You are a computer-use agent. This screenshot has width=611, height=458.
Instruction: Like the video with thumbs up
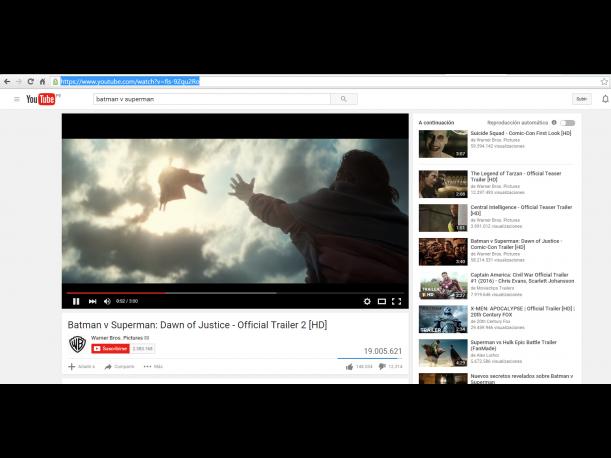(x=349, y=367)
